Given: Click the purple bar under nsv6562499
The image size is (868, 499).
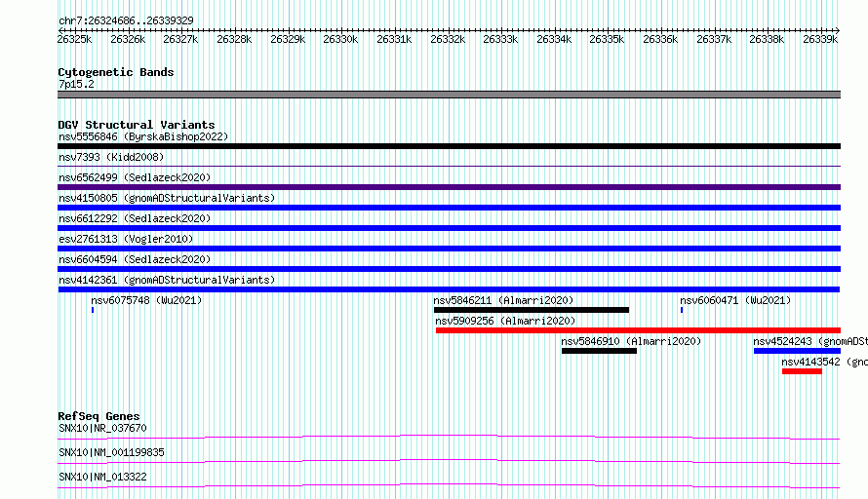Looking at the screenshot, I should [x=449, y=187].
